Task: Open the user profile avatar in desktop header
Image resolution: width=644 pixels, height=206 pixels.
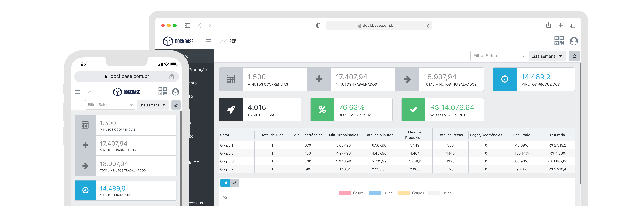Action: click(573, 41)
